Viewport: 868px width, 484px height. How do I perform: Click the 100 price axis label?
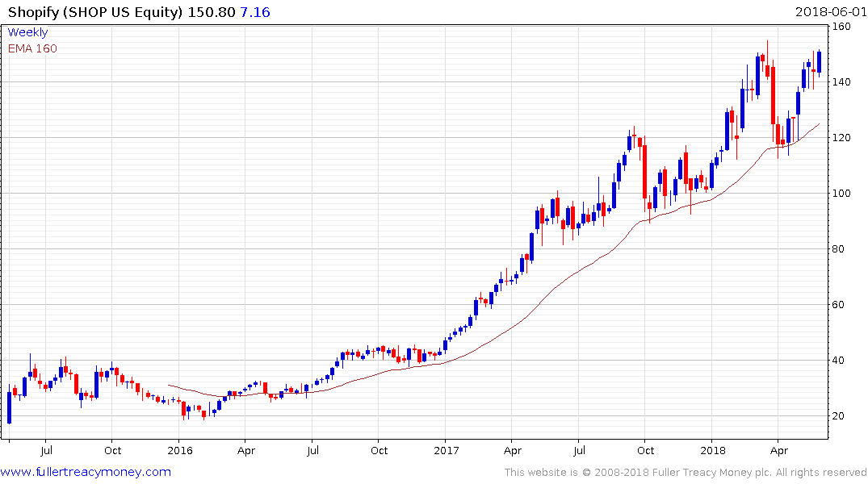point(841,193)
